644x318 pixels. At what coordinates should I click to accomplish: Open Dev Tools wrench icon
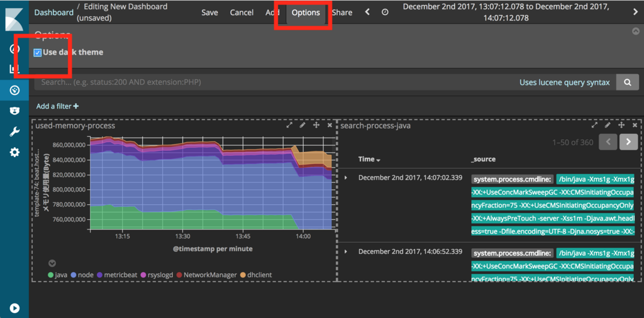tap(14, 132)
